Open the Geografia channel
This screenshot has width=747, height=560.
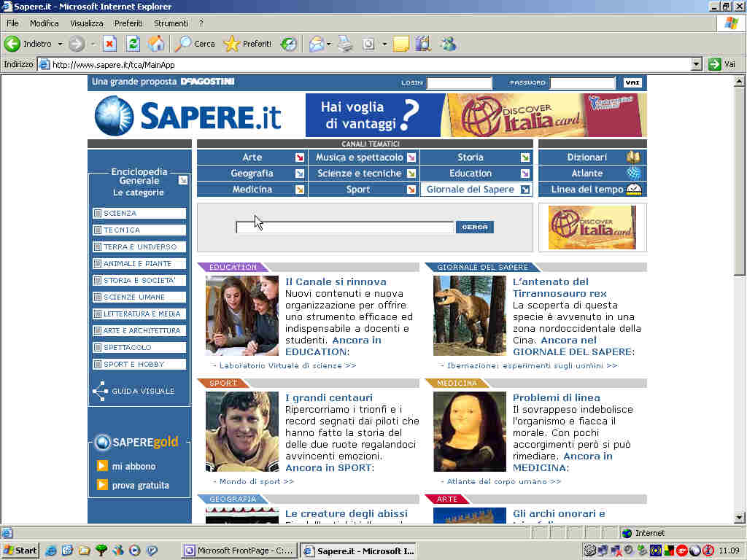[x=252, y=174]
